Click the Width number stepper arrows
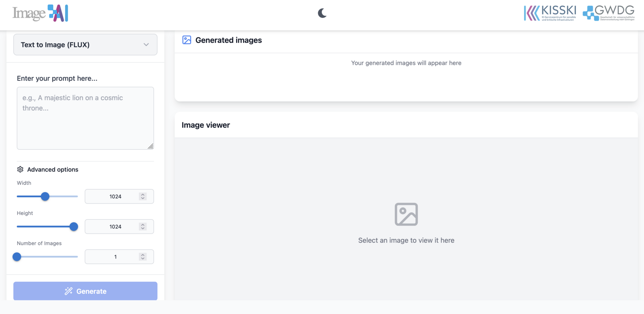Viewport: 644px width, 314px height. pyautogui.click(x=143, y=196)
